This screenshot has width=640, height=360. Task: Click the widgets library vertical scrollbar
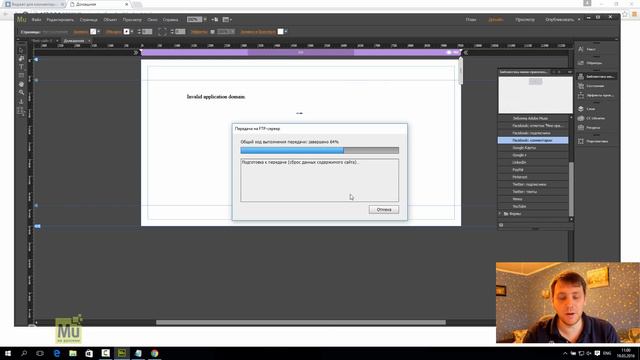coord(571,189)
